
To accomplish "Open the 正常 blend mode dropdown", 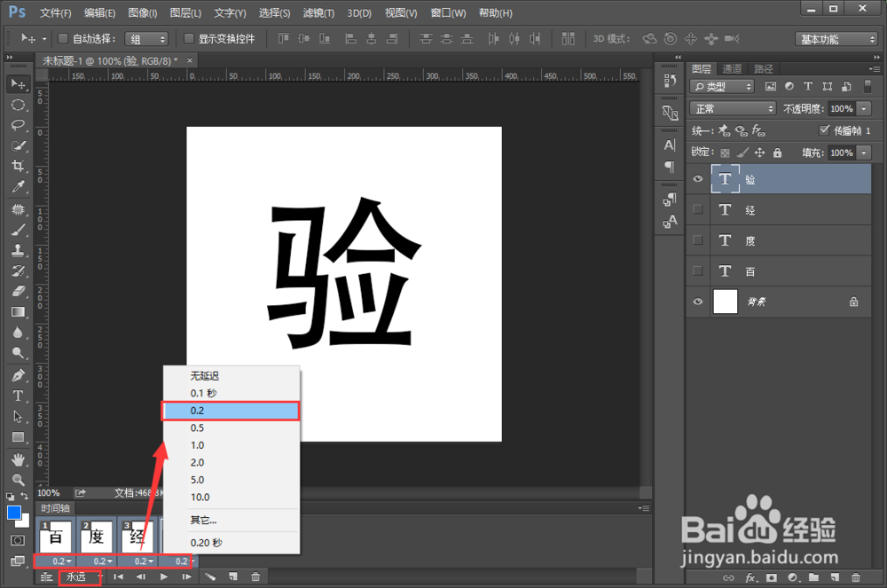I will 733,107.
